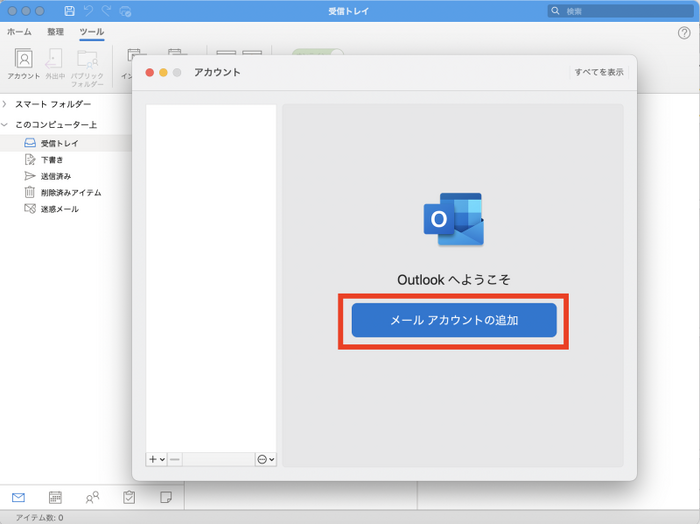Close the アカウント dialog with red button
The height and width of the screenshot is (524, 700).
pyautogui.click(x=150, y=72)
